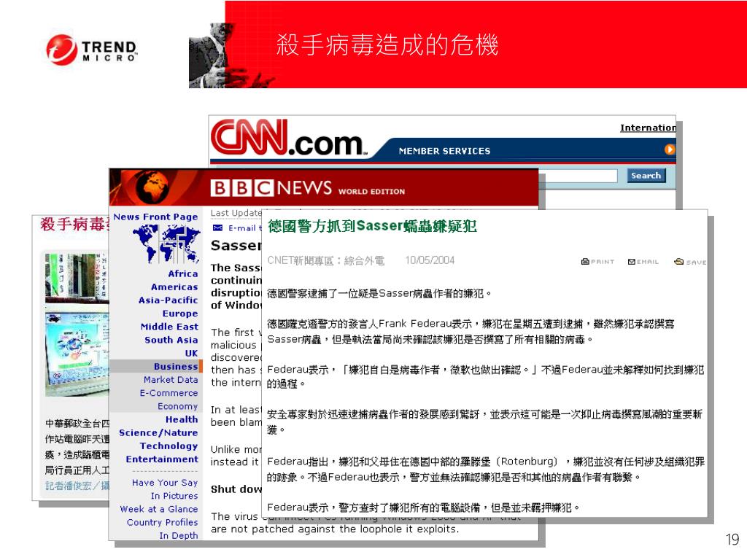Select the highlighted Business section
The height and width of the screenshot is (560, 747).
coord(156,366)
